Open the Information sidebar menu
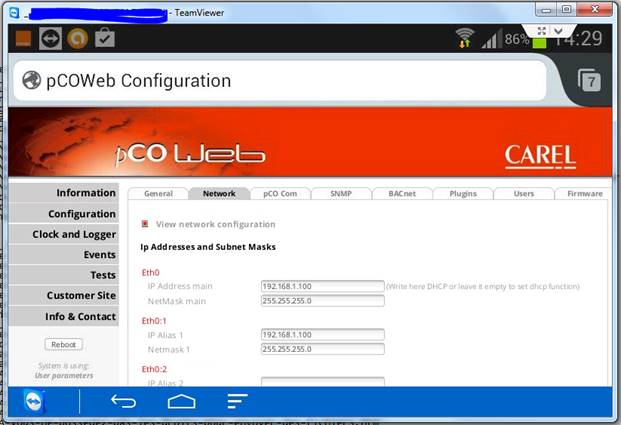The width and height of the screenshot is (621, 425). coord(64,193)
